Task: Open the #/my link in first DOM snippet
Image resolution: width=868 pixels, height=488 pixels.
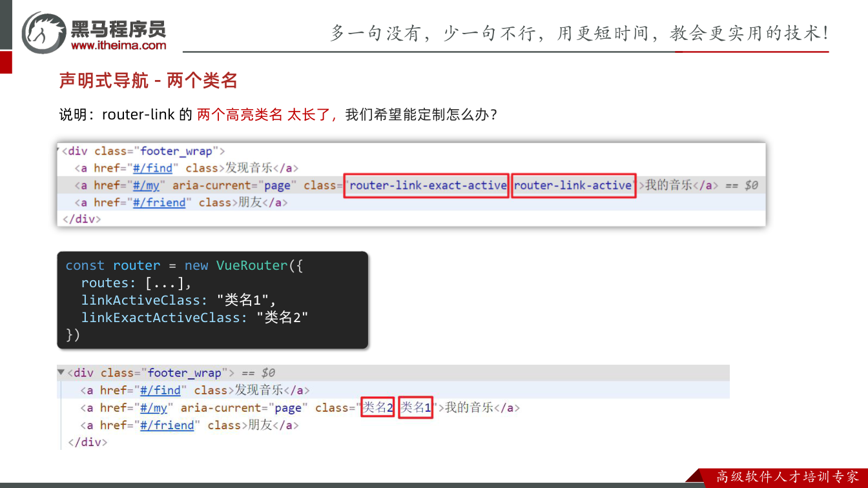Action: click(x=146, y=185)
